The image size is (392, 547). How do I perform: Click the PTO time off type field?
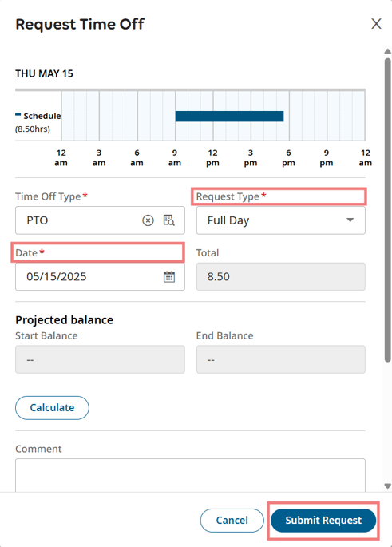100,220
